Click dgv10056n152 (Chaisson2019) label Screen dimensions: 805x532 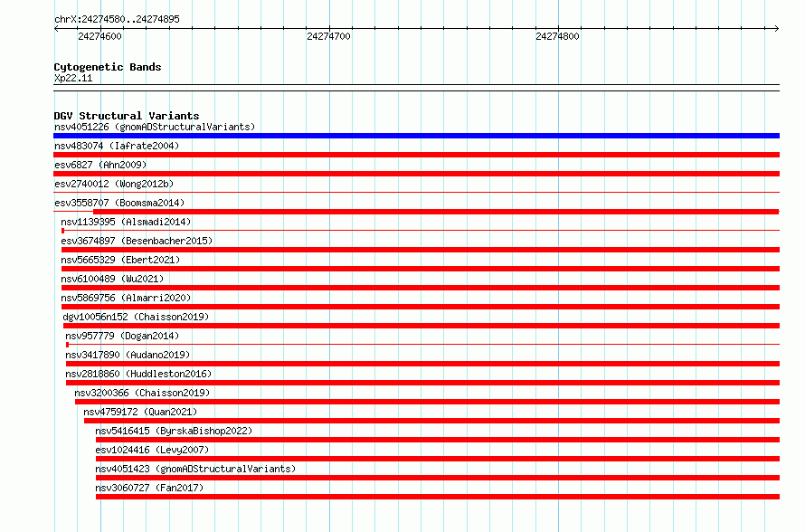click(x=136, y=317)
